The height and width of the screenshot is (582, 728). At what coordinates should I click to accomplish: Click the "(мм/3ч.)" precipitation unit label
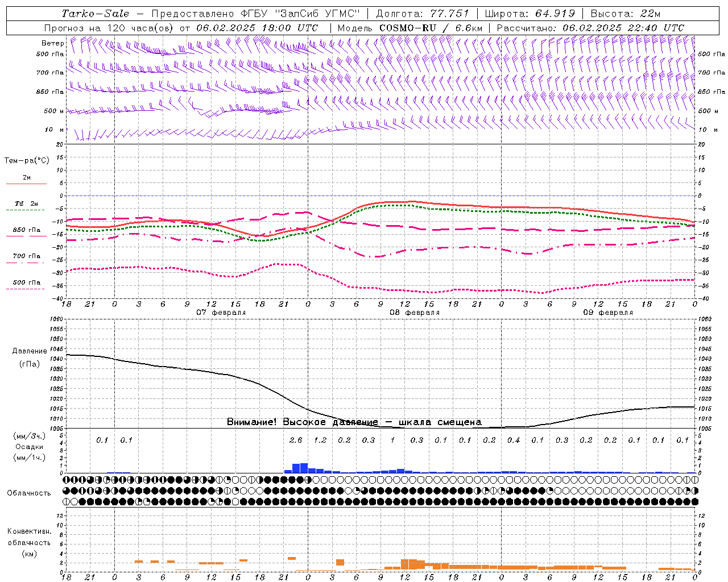(x=30, y=436)
